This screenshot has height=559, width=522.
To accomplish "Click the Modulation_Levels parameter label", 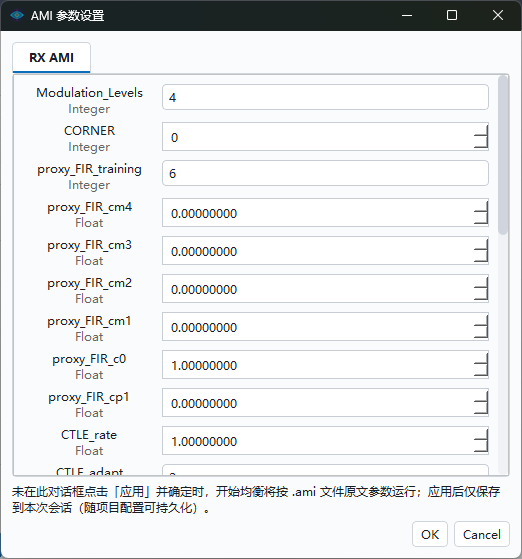I will [89, 93].
